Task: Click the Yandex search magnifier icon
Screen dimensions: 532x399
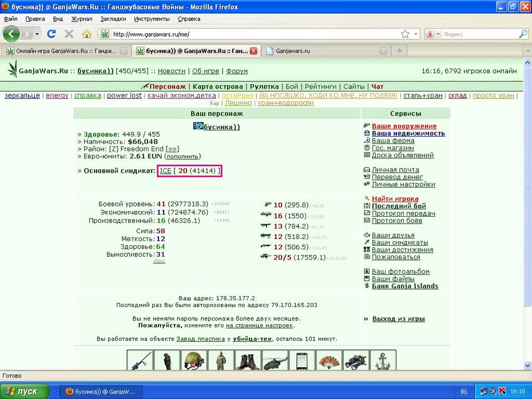Action: tap(523, 34)
